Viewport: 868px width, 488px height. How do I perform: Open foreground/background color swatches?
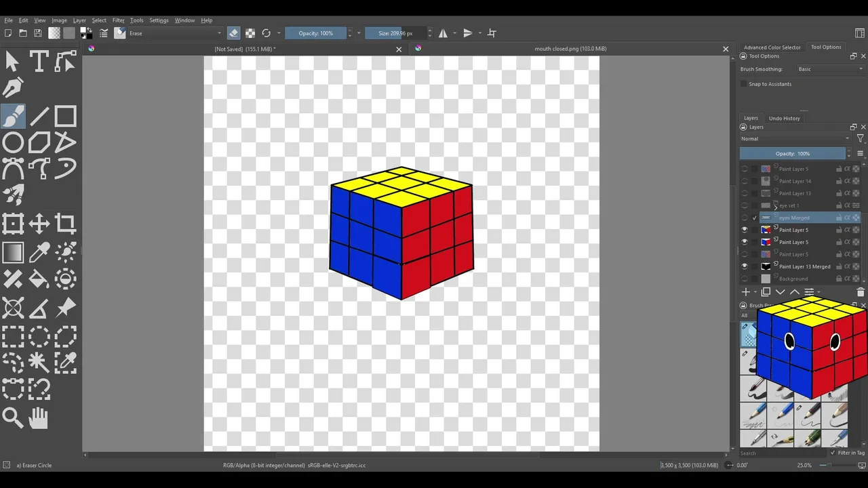(86, 33)
